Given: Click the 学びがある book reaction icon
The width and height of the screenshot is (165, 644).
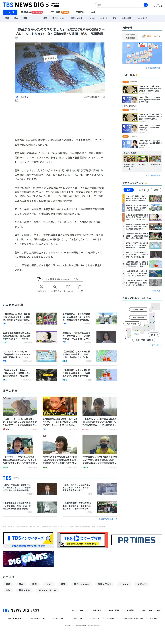Looking at the screenshot, I should [68, 287].
